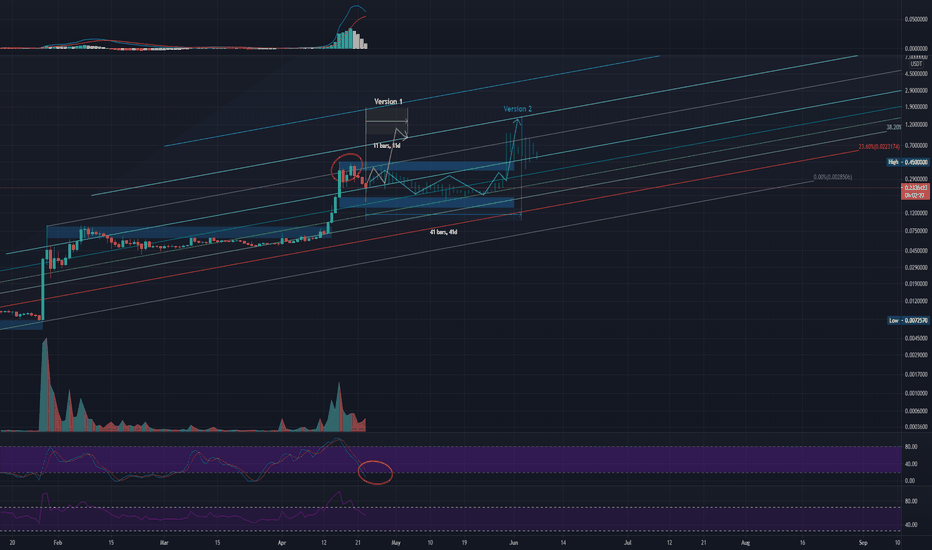Click the Apr date on time axis
Screen dimensions: 932x550
tap(282, 542)
